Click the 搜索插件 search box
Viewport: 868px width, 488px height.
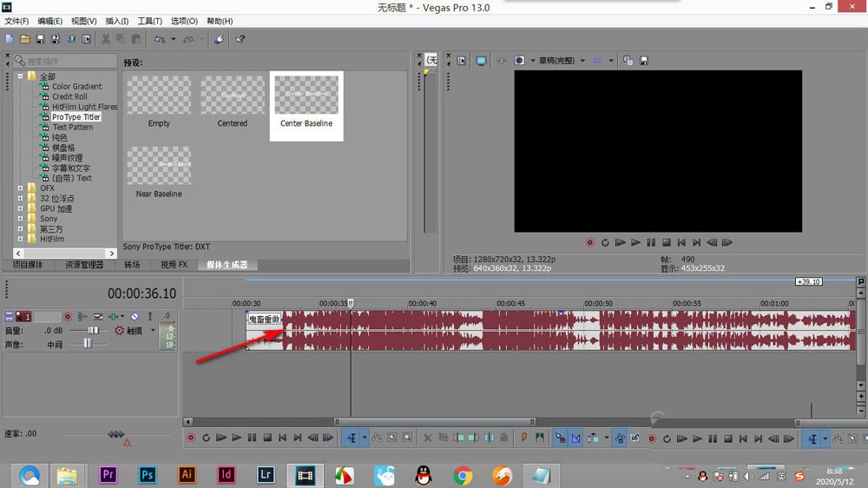point(65,61)
